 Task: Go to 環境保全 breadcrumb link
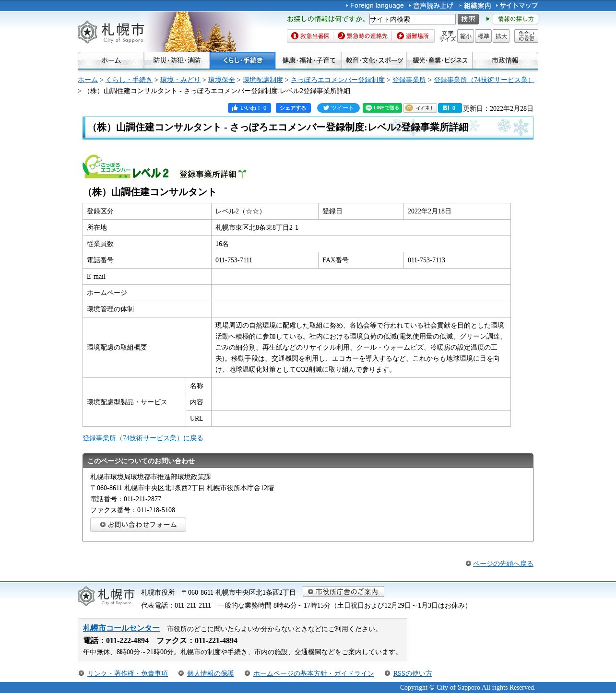[222, 80]
